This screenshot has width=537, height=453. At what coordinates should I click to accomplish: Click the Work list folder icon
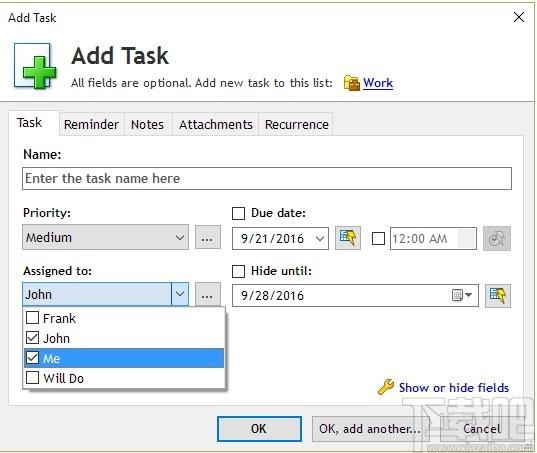click(351, 83)
